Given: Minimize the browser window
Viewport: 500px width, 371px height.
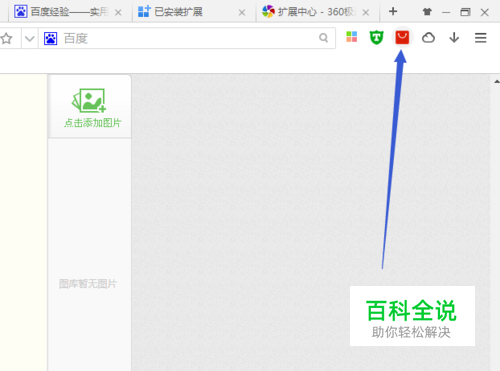Looking at the screenshot, I should pyautogui.click(x=446, y=13).
